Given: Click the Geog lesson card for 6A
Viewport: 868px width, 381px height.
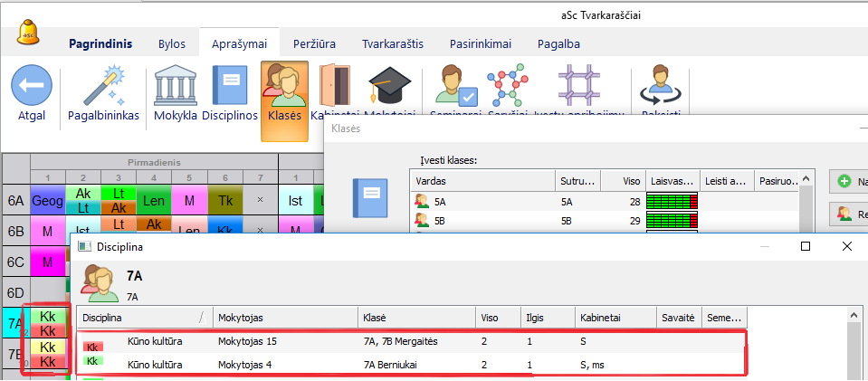Looking at the screenshot, I should pos(45,201).
